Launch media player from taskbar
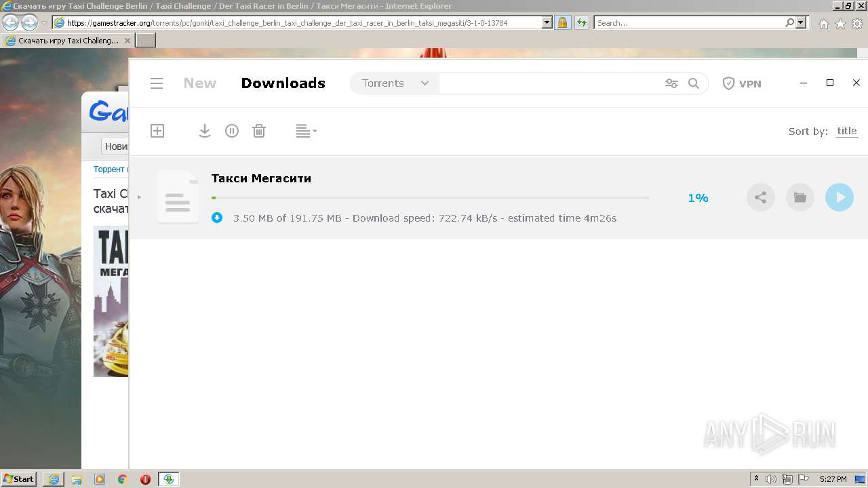 (x=100, y=479)
